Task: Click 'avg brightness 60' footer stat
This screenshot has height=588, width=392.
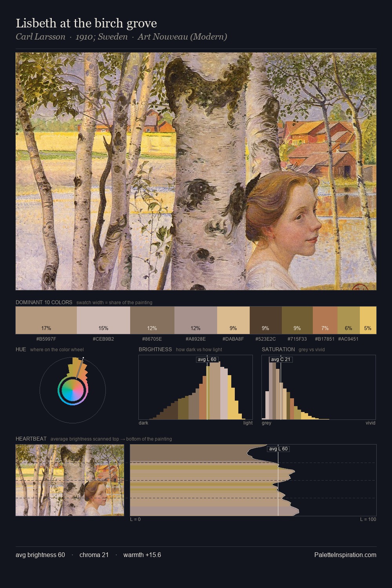Action: tap(40, 555)
